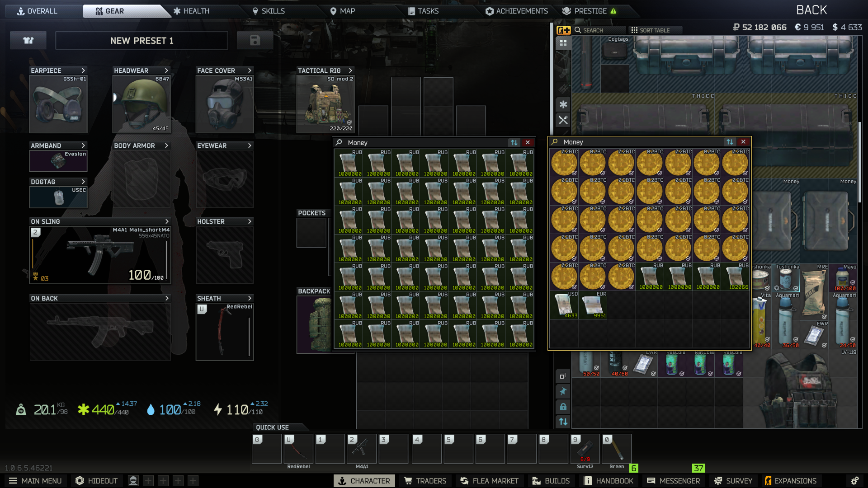Viewport: 868px width, 488px height.
Task: Expand the Tactical Rig slot arrow
Action: 350,70
